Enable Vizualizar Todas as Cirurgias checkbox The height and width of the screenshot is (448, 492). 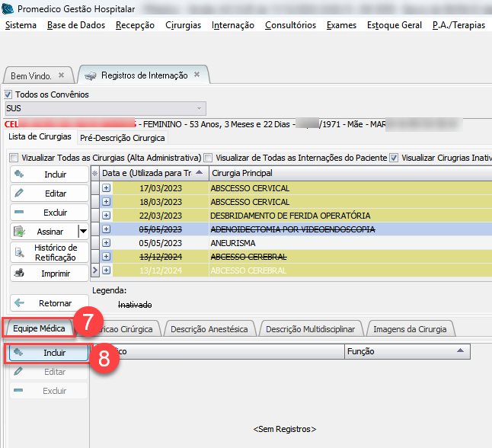tap(14, 158)
